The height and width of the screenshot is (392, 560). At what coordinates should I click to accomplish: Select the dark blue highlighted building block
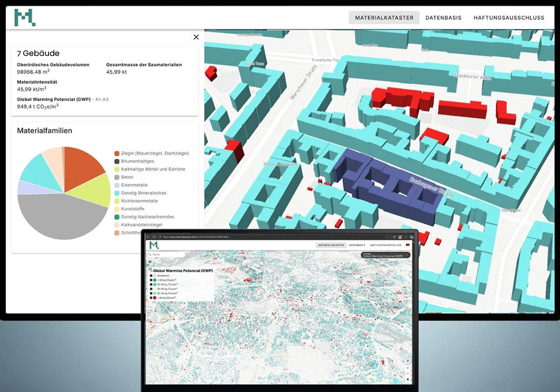pyautogui.click(x=385, y=184)
